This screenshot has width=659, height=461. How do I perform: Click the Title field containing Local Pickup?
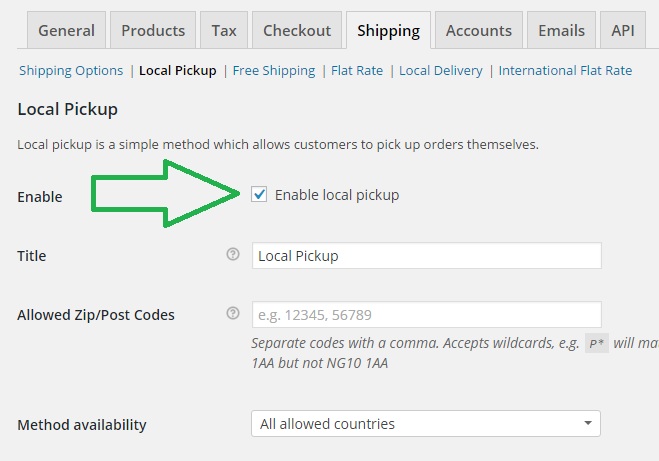pyautogui.click(x=427, y=256)
